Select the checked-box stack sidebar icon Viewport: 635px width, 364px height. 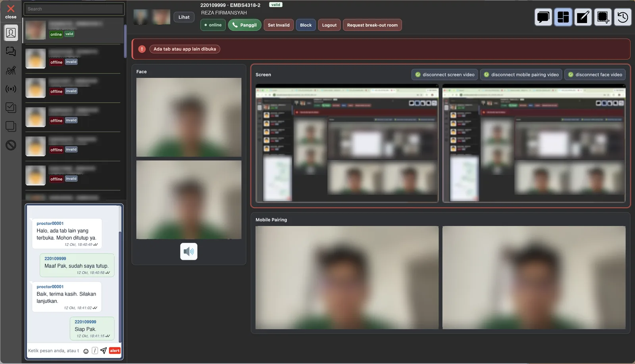click(11, 107)
